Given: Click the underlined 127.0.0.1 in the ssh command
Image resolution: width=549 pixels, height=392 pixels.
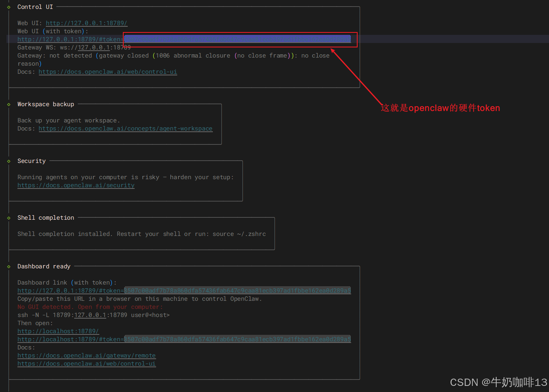Looking at the screenshot, I should tap(90, 315).
